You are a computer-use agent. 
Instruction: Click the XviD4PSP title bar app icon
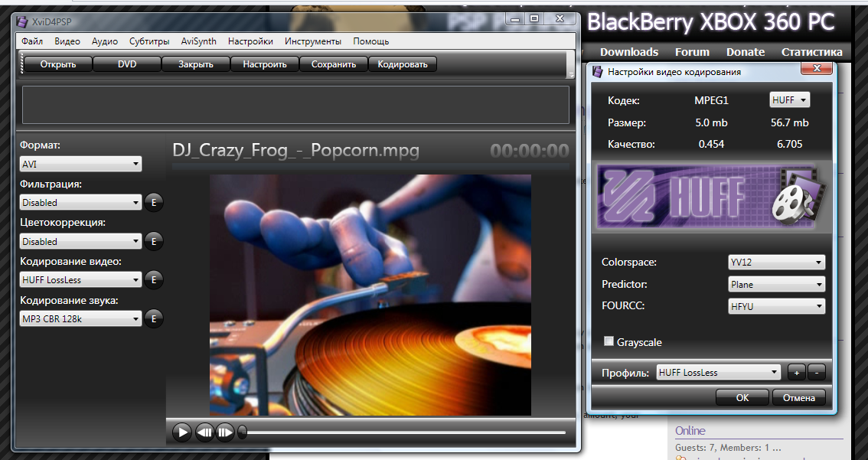[21, 21]
